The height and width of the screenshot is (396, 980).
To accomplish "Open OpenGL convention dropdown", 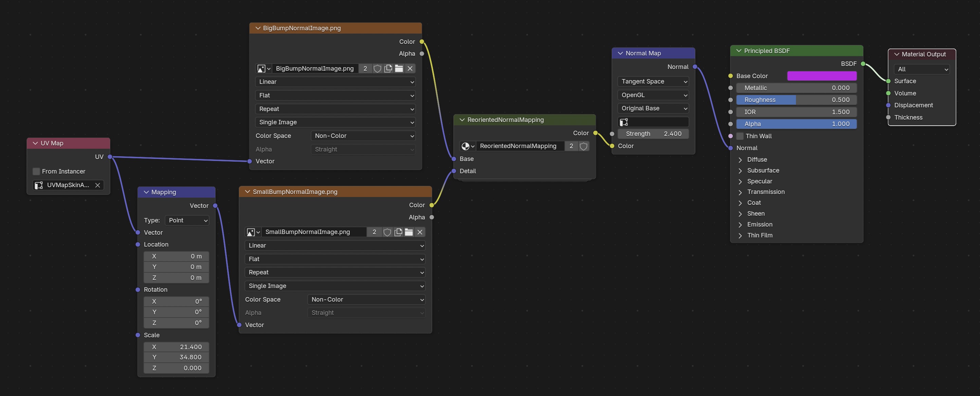I will pyautogui.click(x=653, y=95).
